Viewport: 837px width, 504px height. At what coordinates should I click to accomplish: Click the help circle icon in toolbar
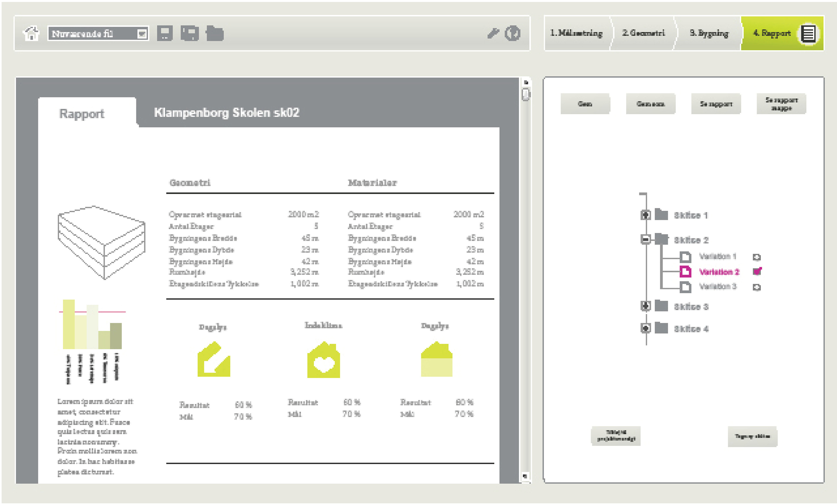tap(512, 33)
